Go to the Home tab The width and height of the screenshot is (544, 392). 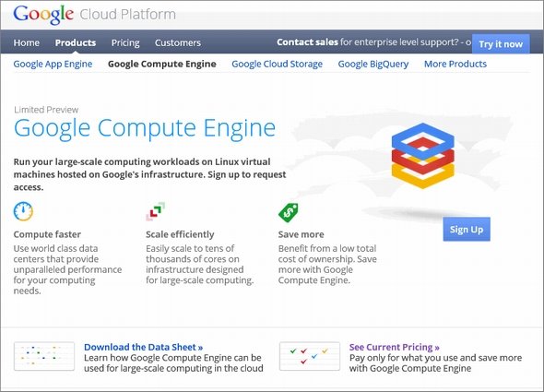pos(27,42)
